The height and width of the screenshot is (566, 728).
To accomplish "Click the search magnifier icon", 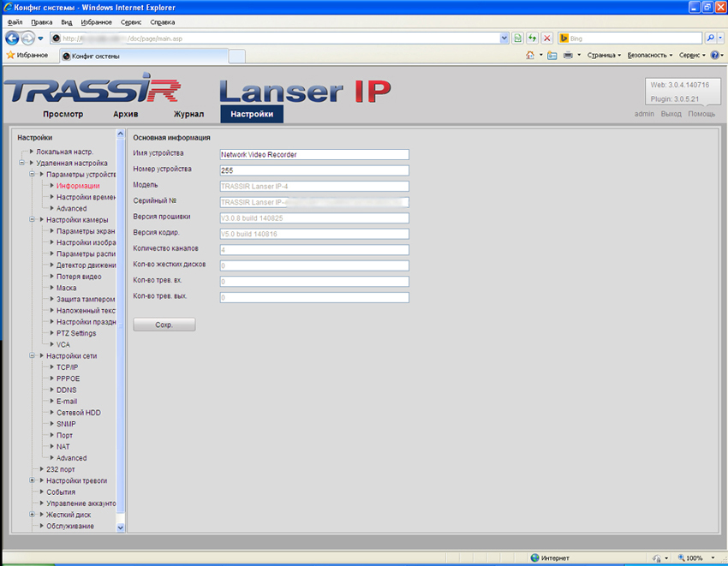I will click(x=710, y=39).
